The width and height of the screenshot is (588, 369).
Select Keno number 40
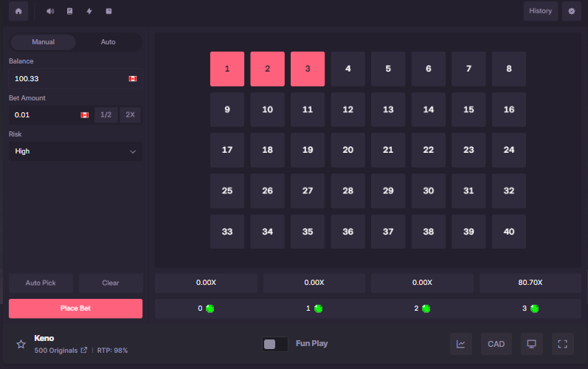pyautogui.click(x=509, y=232)
